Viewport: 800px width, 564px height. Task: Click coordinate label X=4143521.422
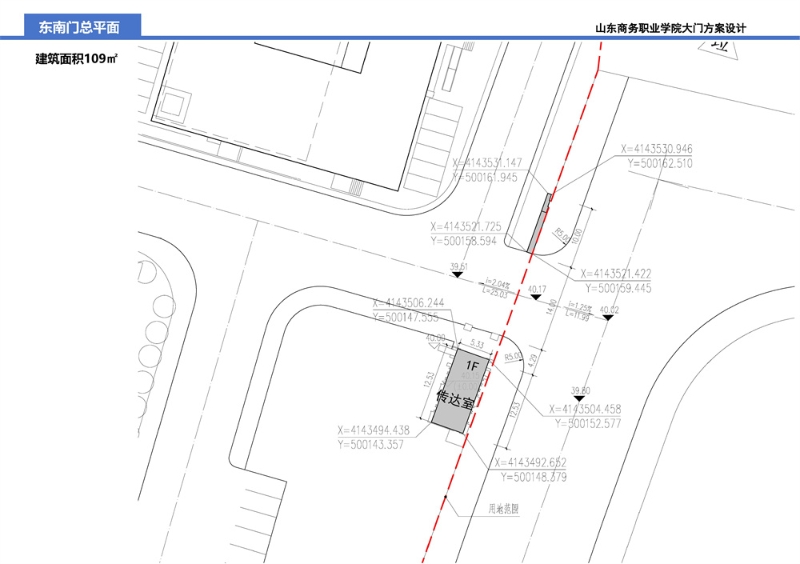(x=616, y=274)
